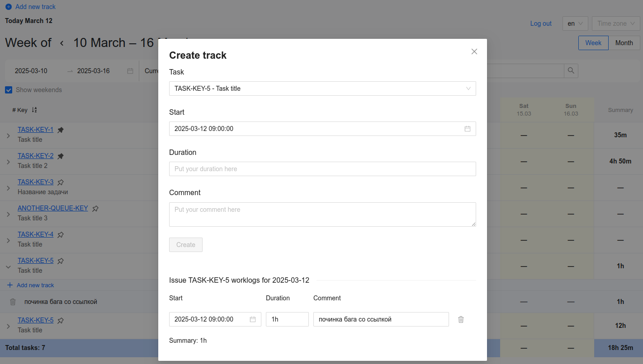Open the TASK-KEY-1 issue link
Image resolution: width=643 pixels, height=364 pixels.
click(x=35, y=130)
